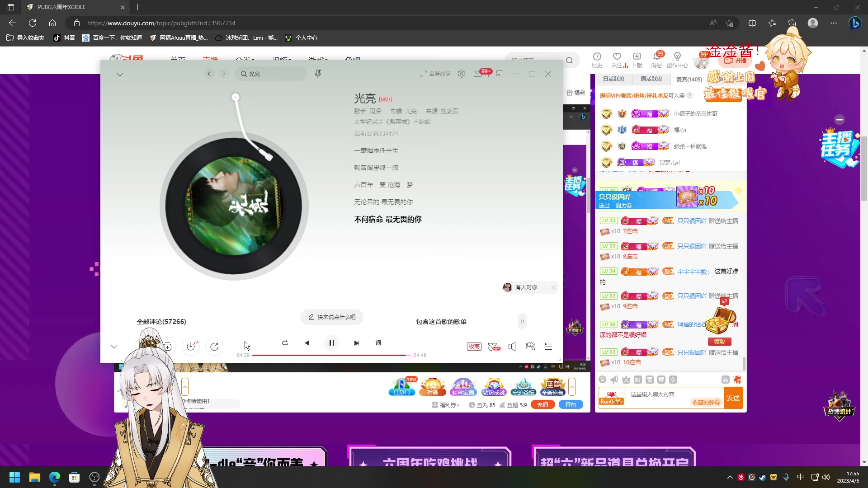Click the megaphone broadcast icon in chat
Image resolution: width=868 pixels, height=488 pixels.
(x=614, y=380)
